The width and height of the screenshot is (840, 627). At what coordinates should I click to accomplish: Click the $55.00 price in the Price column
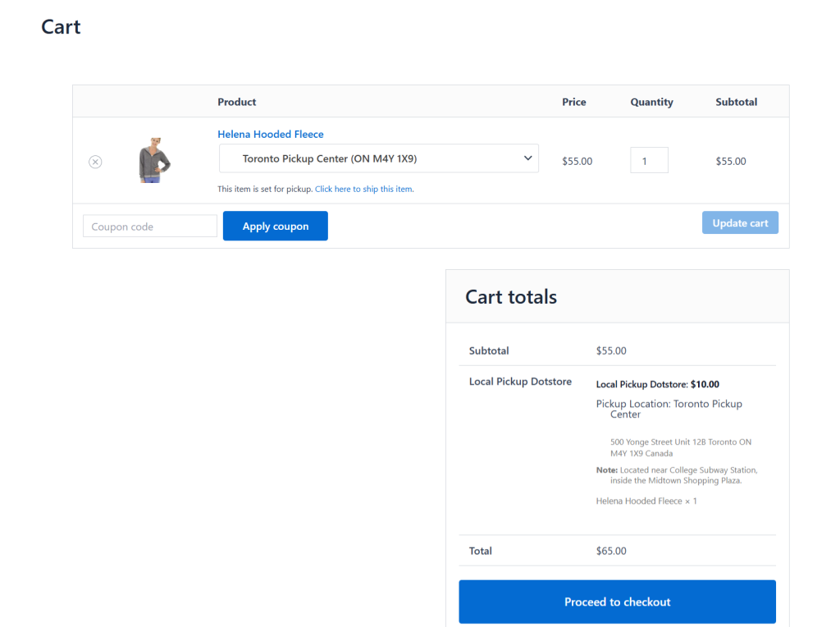577,161
